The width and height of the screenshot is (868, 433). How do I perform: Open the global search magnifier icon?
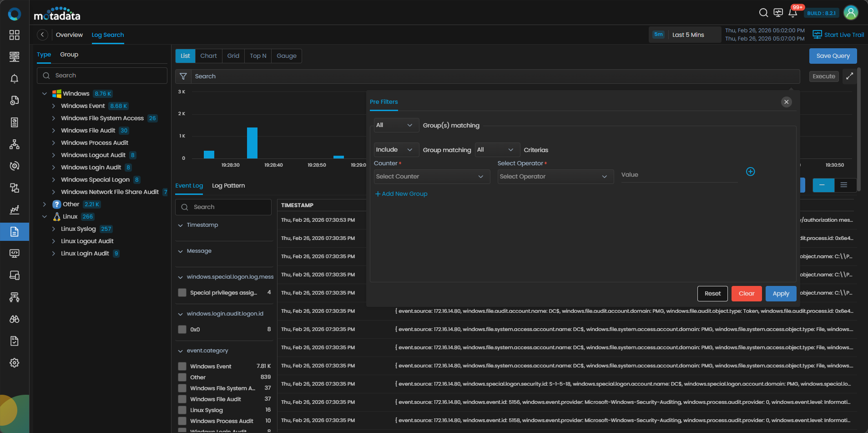[x=763, y=13]
